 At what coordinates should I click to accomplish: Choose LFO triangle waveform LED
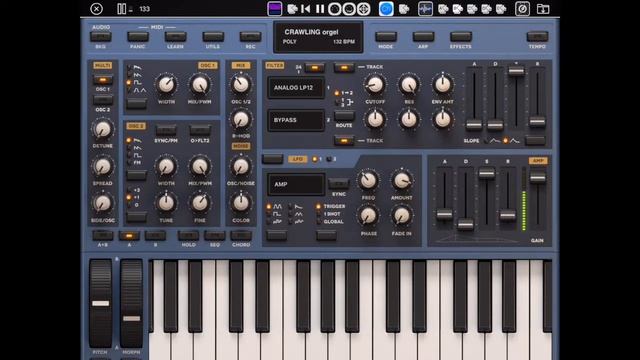click(x=291, y=214)
